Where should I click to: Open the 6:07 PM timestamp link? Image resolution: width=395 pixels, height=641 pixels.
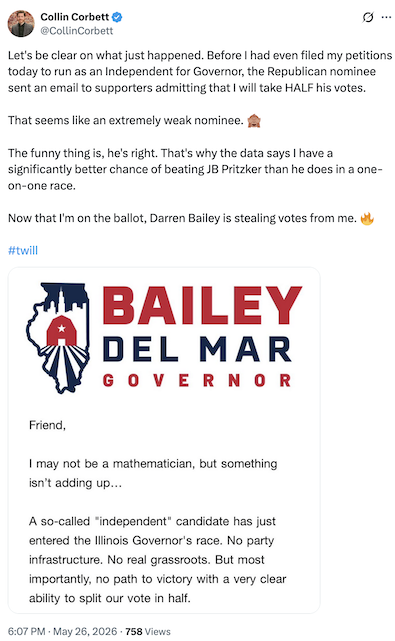[27, 631]
